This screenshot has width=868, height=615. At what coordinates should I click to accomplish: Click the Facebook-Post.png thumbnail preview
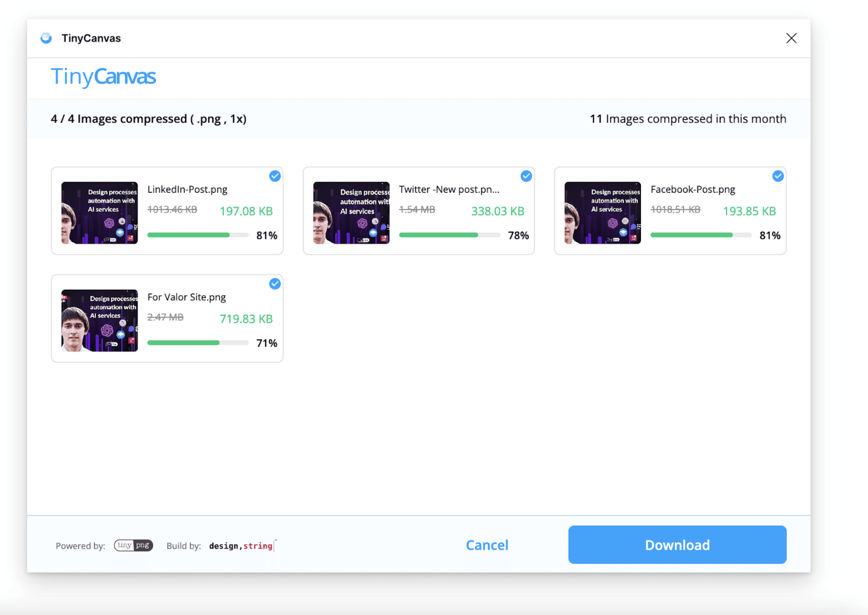[602, 212]
